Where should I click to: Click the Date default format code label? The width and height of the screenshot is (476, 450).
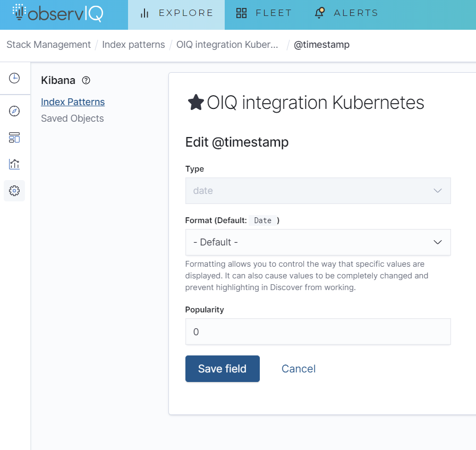tap(263, 220)
